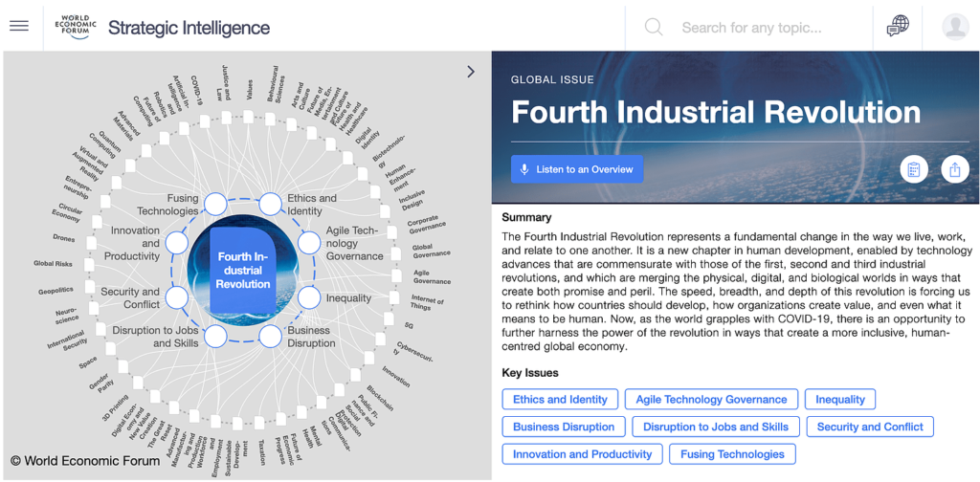Click the briefing clipboard icon
Image resolution: width=980 pixels, height=482 pixels.
click(x=914, y=169)
